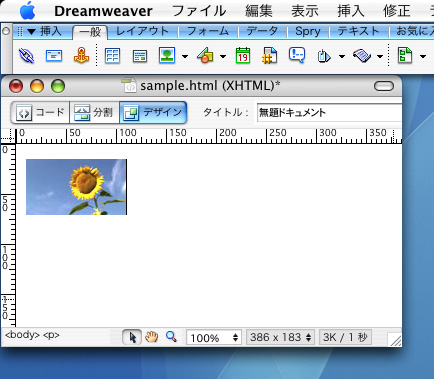Open the 386 x 183 window size menu

click(280, 337)
